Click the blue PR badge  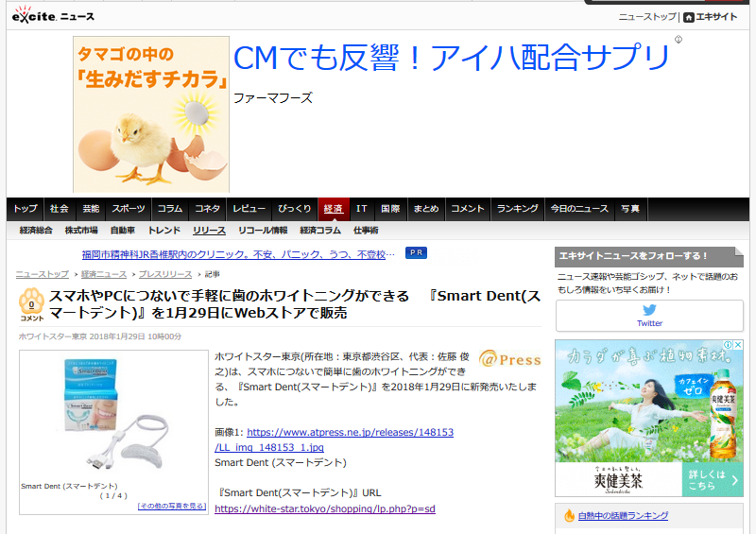(416, 252)
